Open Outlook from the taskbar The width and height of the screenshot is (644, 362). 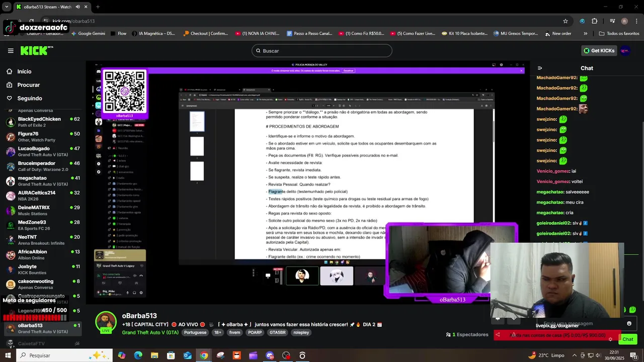coord(187,355)
